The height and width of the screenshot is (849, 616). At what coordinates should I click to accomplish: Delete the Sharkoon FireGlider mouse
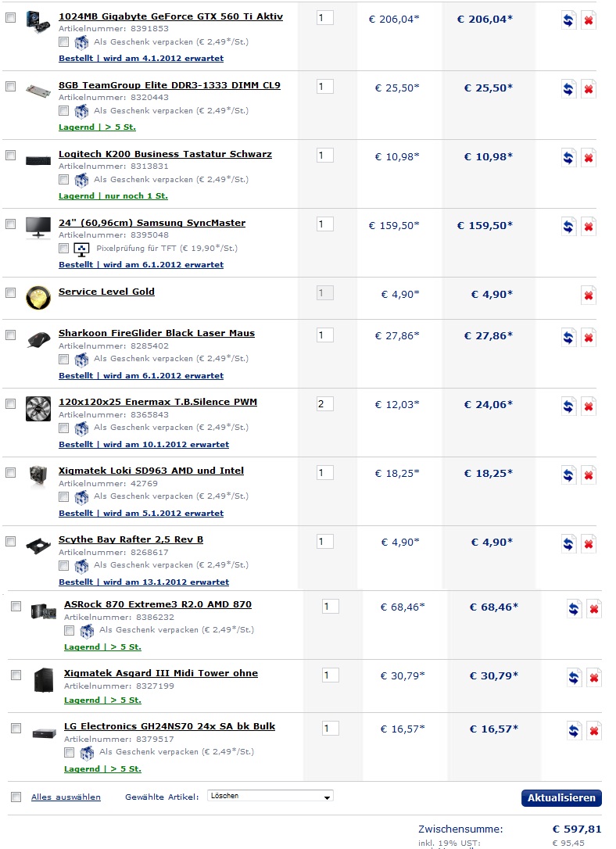coord(589,337)
